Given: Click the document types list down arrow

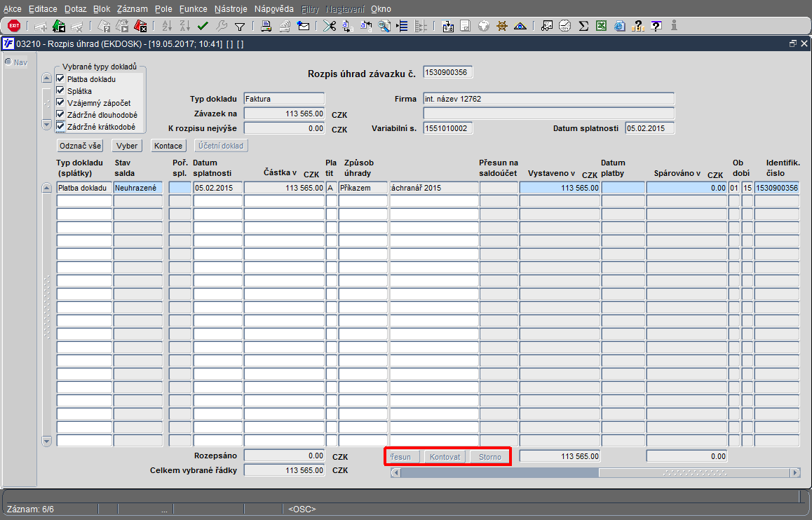Looking at the screenshot, I should 46,125.
